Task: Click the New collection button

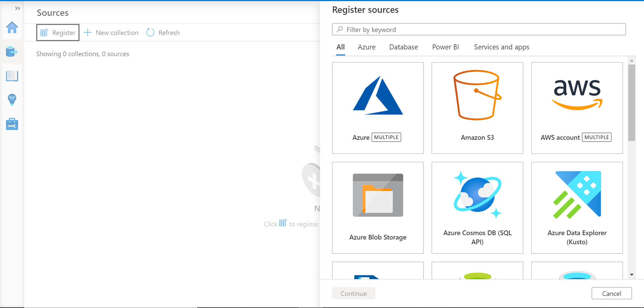Action: pyautogui.click(x=111, y=33)
